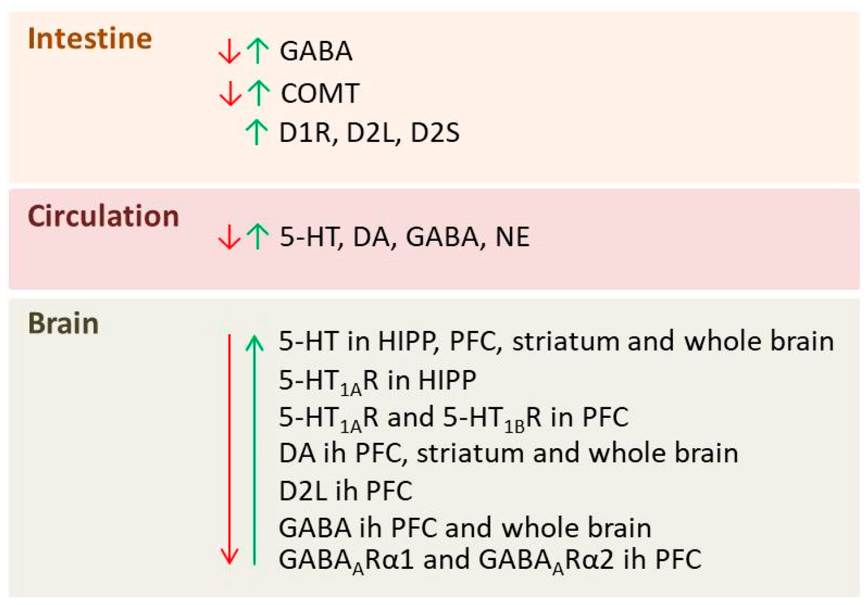Click the "D2L in PFC" line
Screen dimensions: 868x605
point(346,491)
